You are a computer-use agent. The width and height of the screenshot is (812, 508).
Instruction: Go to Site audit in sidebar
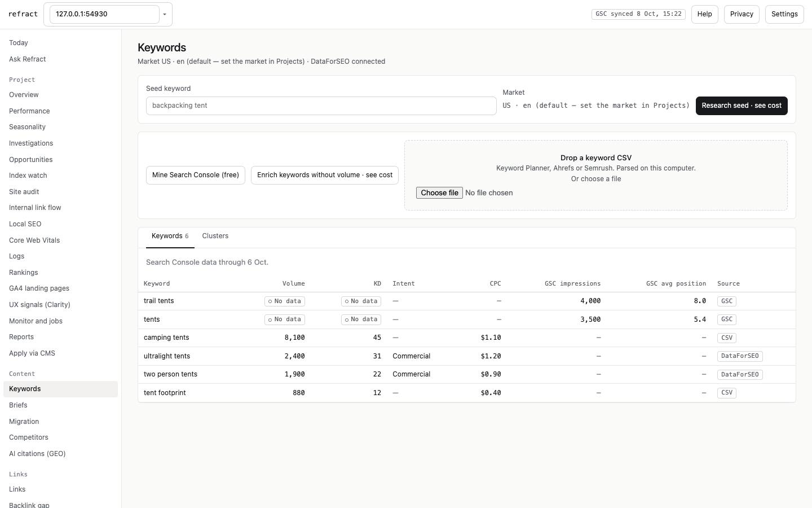[x=24, y=192]
